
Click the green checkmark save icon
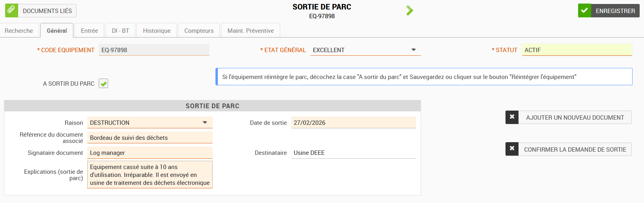584,11
